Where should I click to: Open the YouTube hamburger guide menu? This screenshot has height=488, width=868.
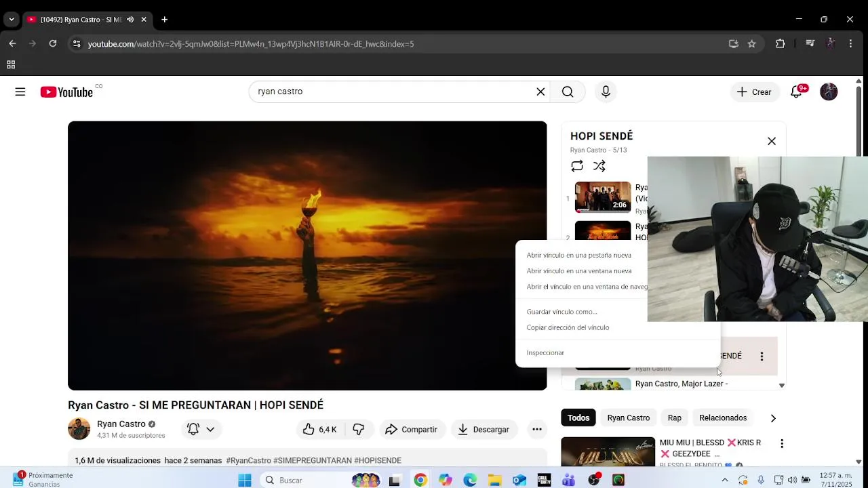(20, 92)
